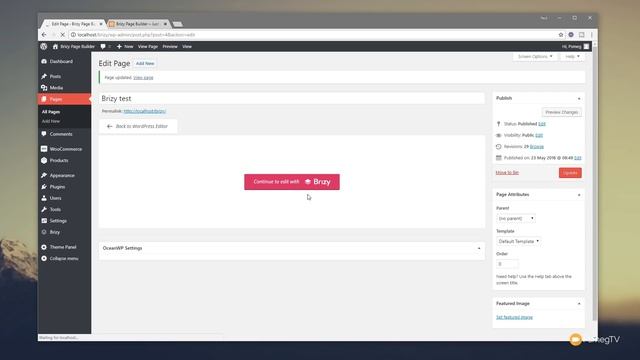Screen dimensions: 640x360
Task: Click Back to WordPress Editor button
Action: point(138,126)
